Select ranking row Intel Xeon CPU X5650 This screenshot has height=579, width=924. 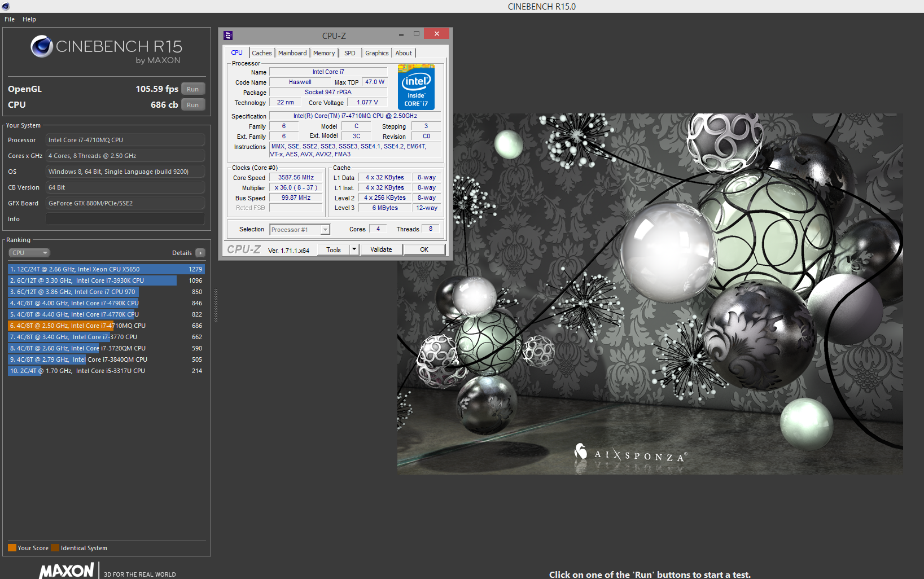pyautogui.click(x=106, y=269)
